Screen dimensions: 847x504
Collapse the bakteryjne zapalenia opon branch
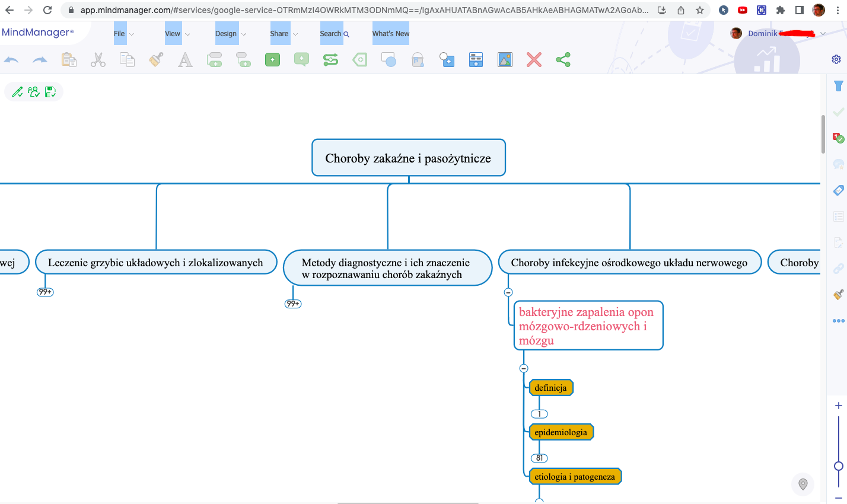click(x=524, y=368)
